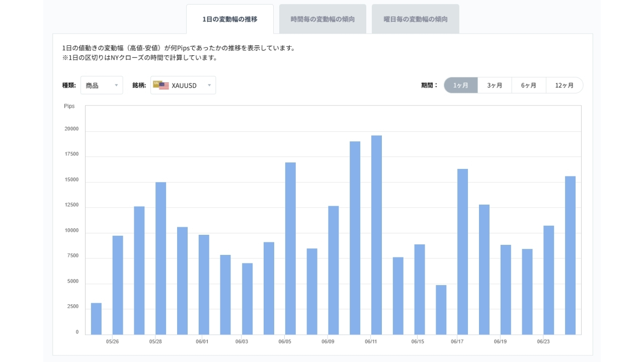Click the bar for 06/05

coord(290,248)
